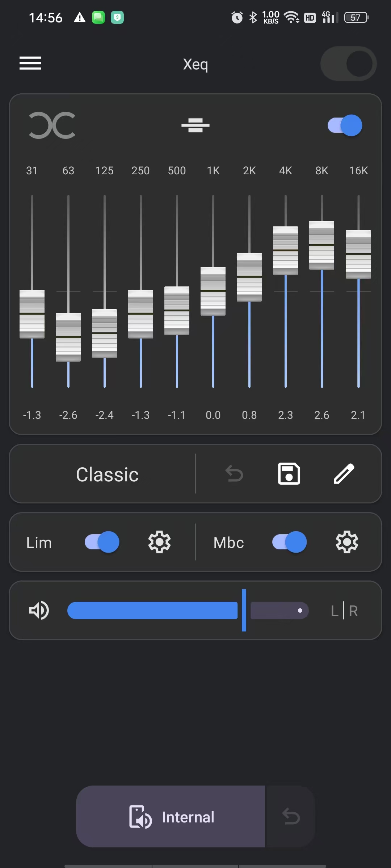Screen dimensions: 391x868
Task: Open Lim limiter settings gear
Action: click(159, 542)
